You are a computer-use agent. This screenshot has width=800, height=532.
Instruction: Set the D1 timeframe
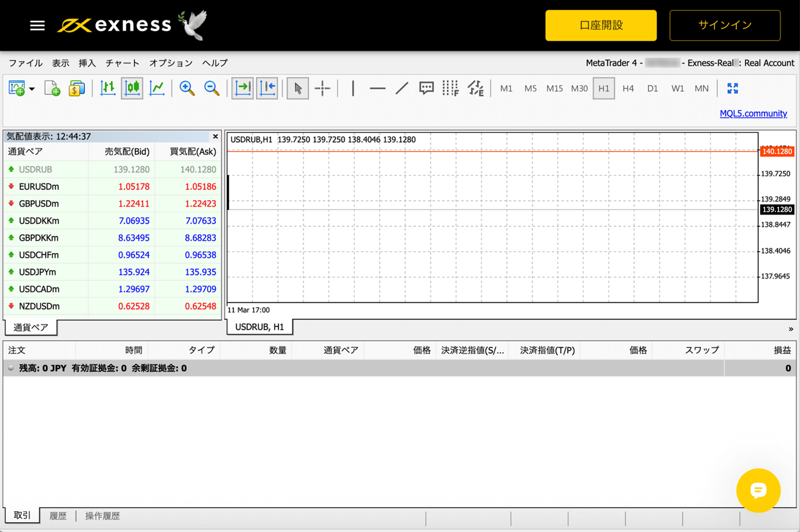pos(653,89)
